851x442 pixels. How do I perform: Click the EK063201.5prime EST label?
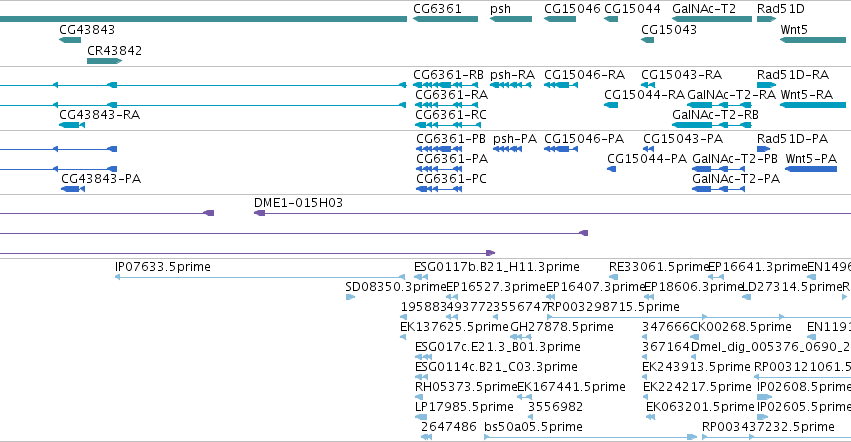coord(700,407)
